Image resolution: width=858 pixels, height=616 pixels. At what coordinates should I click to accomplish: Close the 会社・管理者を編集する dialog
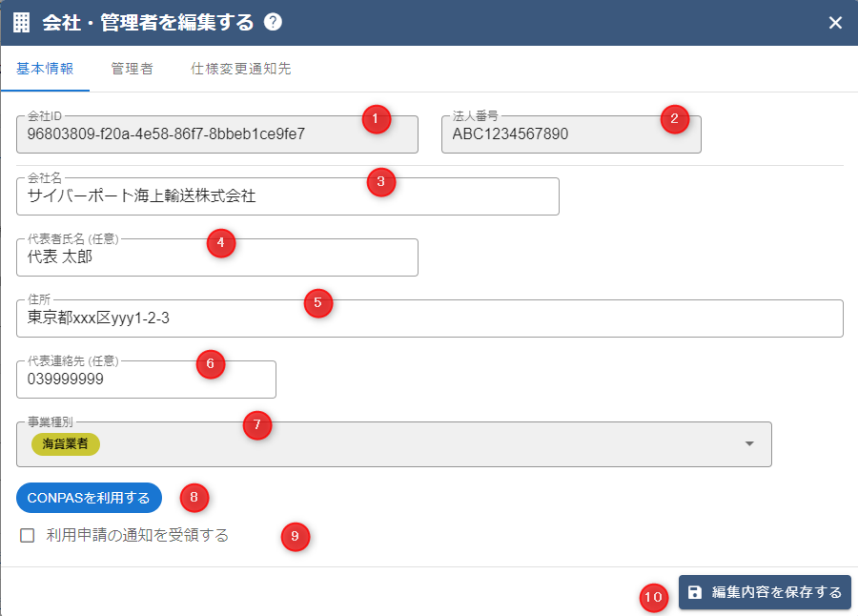tap(835, 23)
